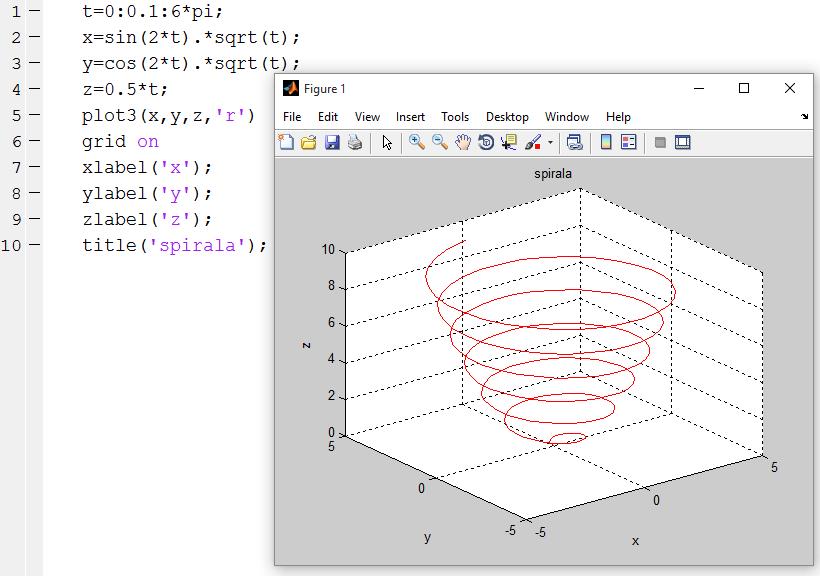Click the z-axis tick label 8
Image resolution: width=820 pixels, height=576 pixels.
pos(332,286)
